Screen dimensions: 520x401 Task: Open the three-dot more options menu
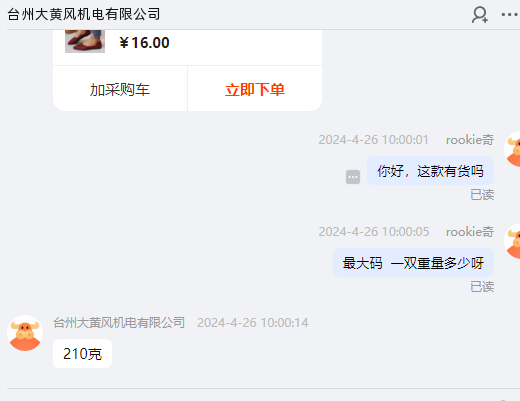click(x=509, y=15)
